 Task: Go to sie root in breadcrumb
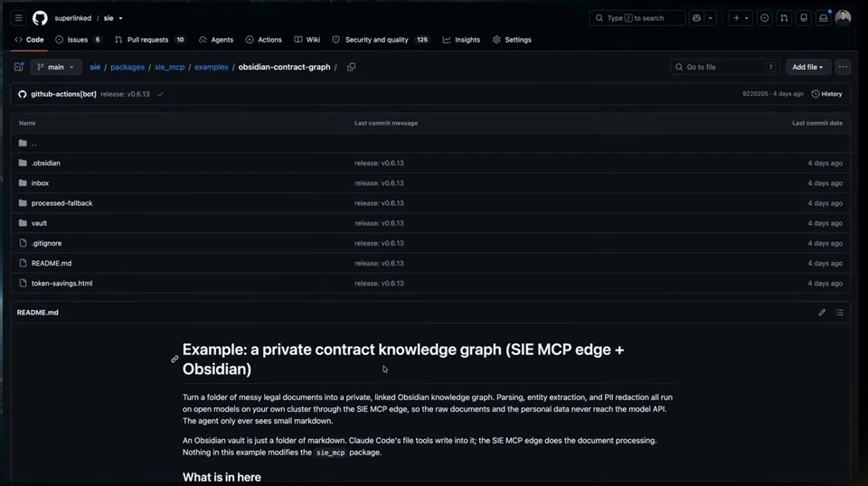(95, 67)
